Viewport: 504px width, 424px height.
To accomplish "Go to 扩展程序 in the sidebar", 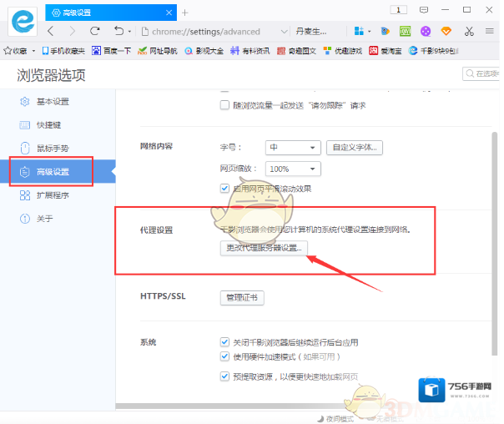I will 53,195.
